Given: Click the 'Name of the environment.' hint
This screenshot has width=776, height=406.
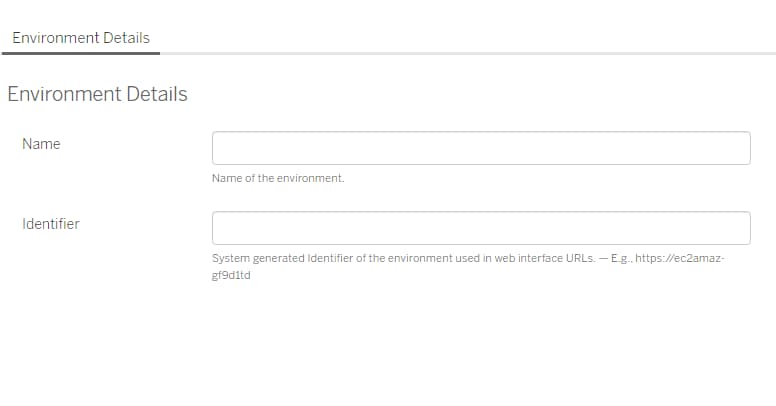Looking at the screenshot, I should tap(278, 178).
